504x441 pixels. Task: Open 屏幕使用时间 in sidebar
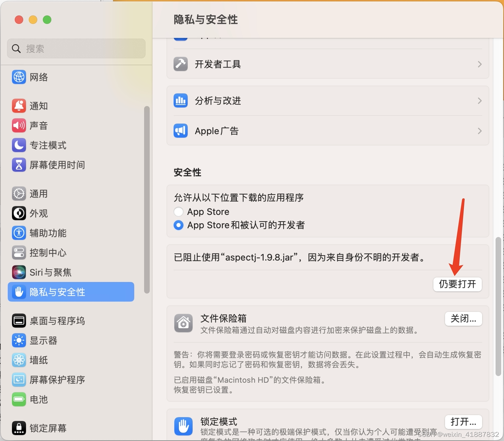click(71, 165)
